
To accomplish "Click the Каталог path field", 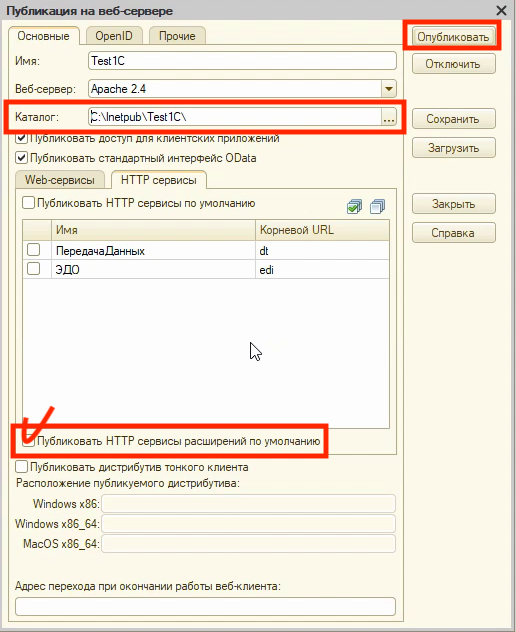I will 235,117.
